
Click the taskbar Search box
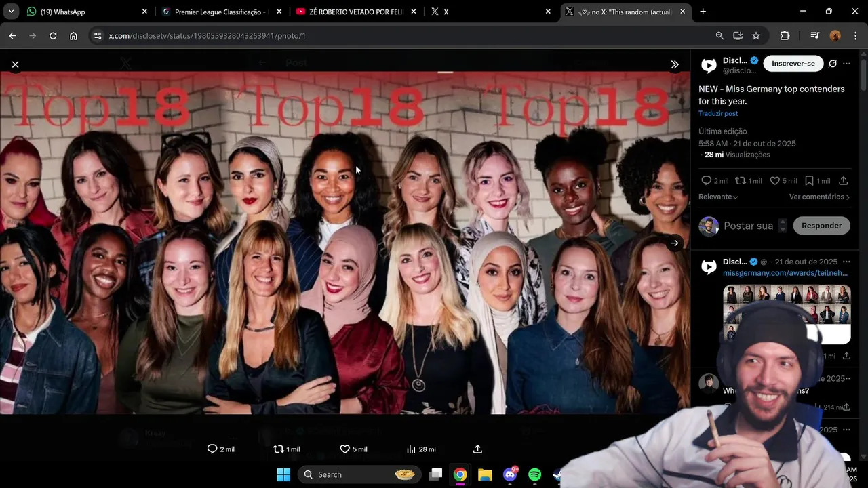[360, 474]
